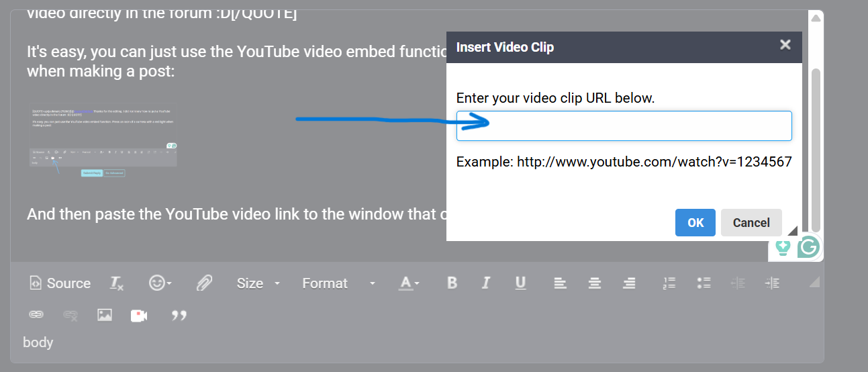Viewport: 868px width, 372px height.
Task: Click the insert link icon
Action: [36, 315]
